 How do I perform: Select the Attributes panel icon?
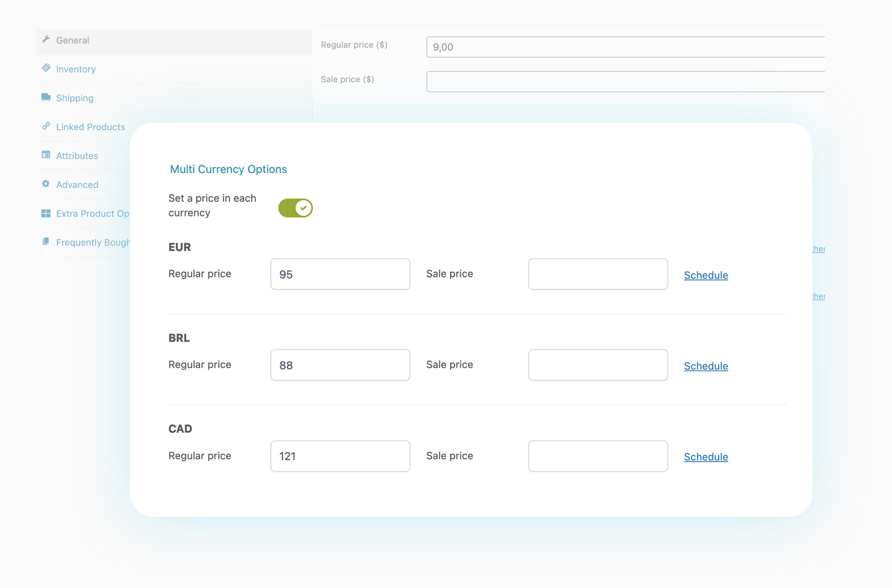click(46, 154)
